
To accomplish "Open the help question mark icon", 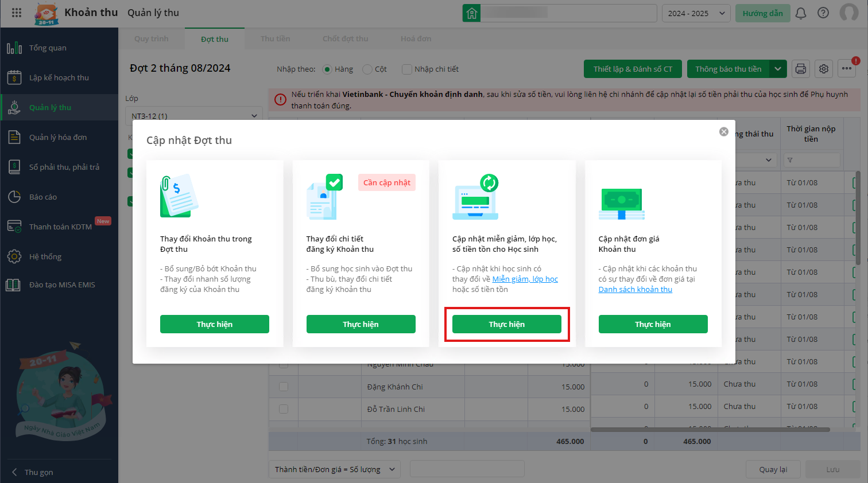I will 823,13.
